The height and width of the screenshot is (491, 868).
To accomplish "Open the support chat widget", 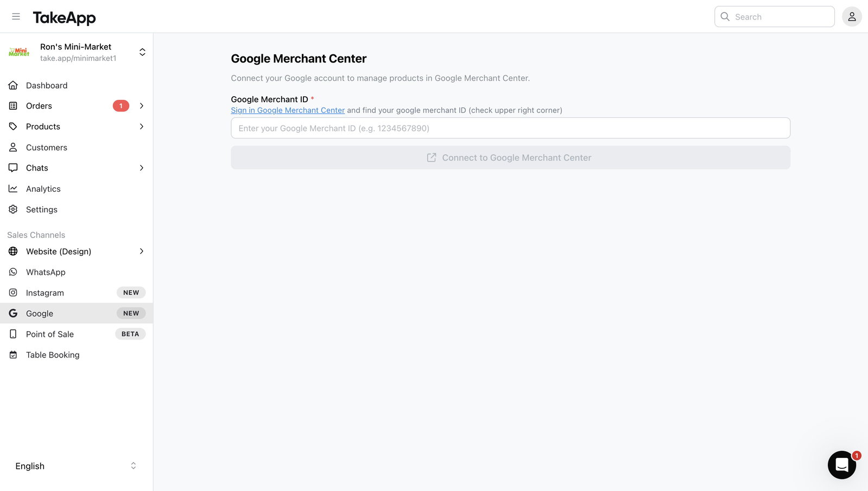I will pyautogui.click(x=841, y=465).
